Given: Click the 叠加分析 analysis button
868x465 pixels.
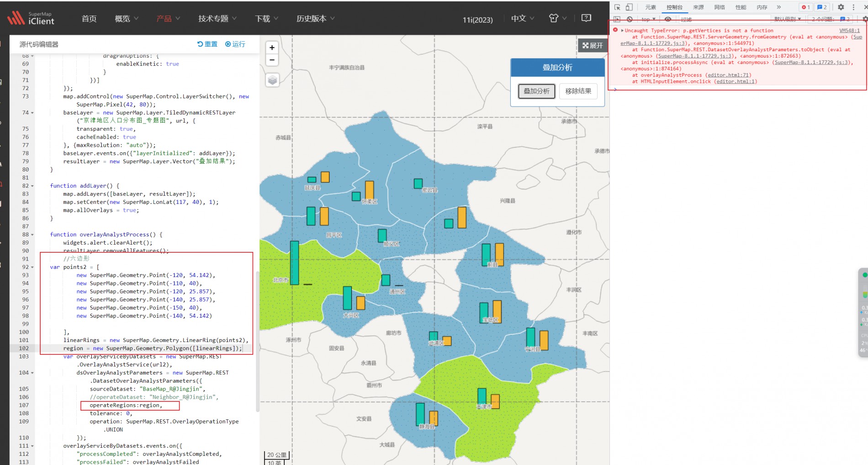Looking at the screenshot, I should (537, 91).
